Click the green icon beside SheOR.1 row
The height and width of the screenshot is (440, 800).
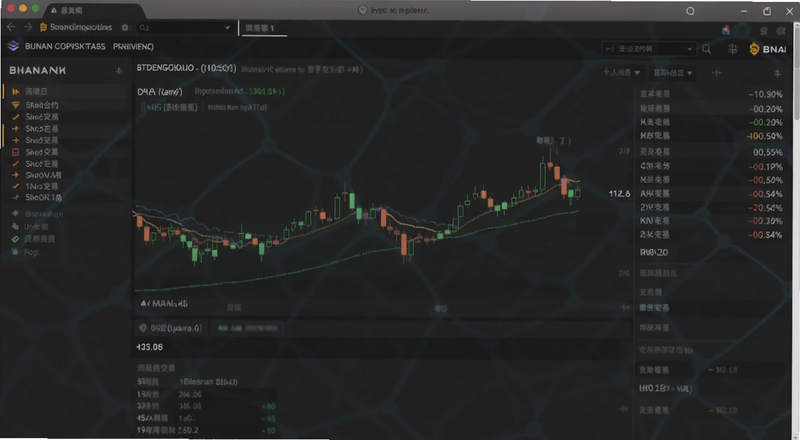[16, 198]
